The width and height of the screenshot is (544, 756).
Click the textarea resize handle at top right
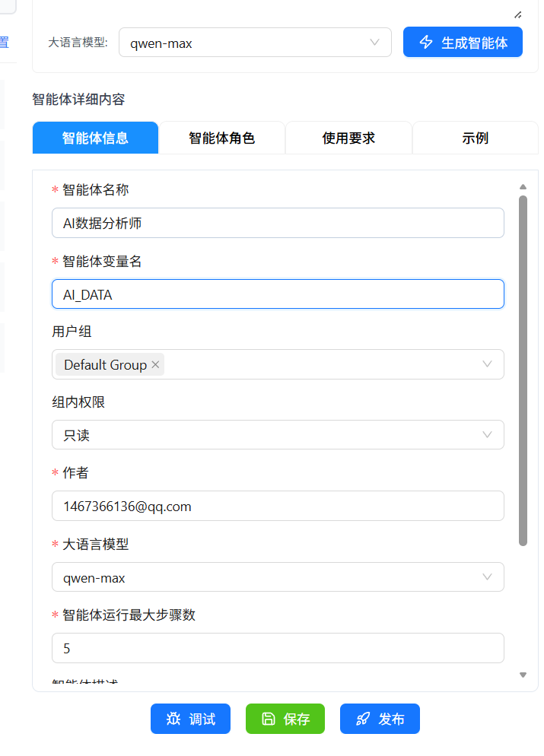coord(517,15)
